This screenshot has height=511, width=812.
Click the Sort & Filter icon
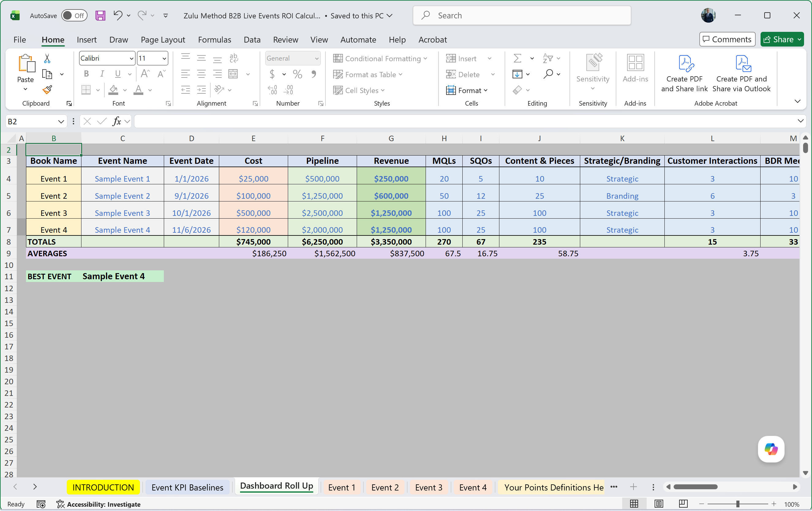tap(548, 58)
